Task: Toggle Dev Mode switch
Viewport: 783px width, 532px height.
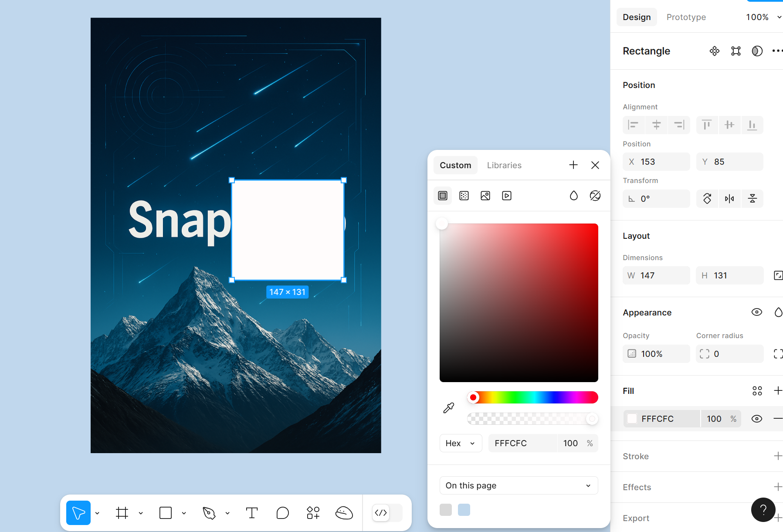Action: click(387, 513)
